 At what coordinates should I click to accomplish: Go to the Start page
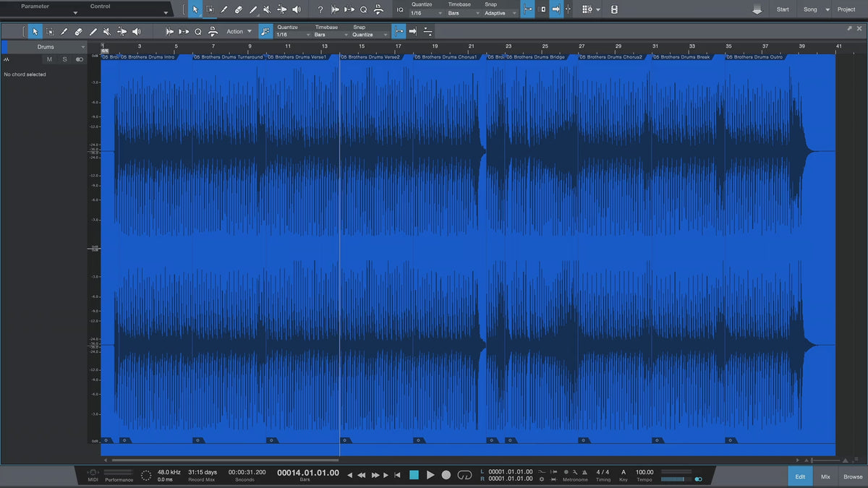[x=783, y=9]
